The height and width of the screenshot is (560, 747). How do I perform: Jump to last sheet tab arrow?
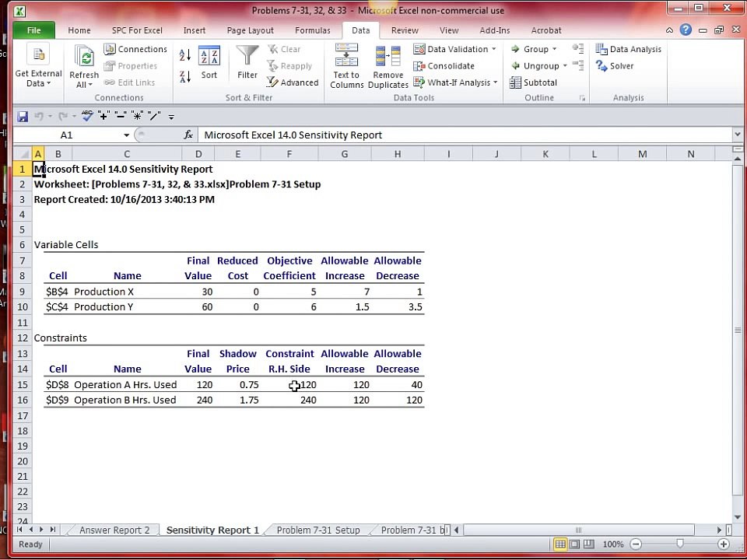52,530
